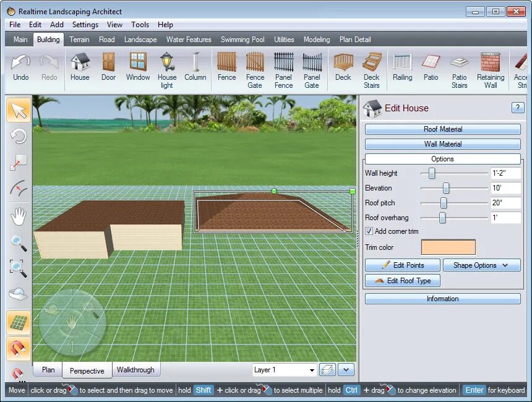Open the Utilities ribbon tab
This screenshot has width=532, height=402.
(x=284, y=40)
